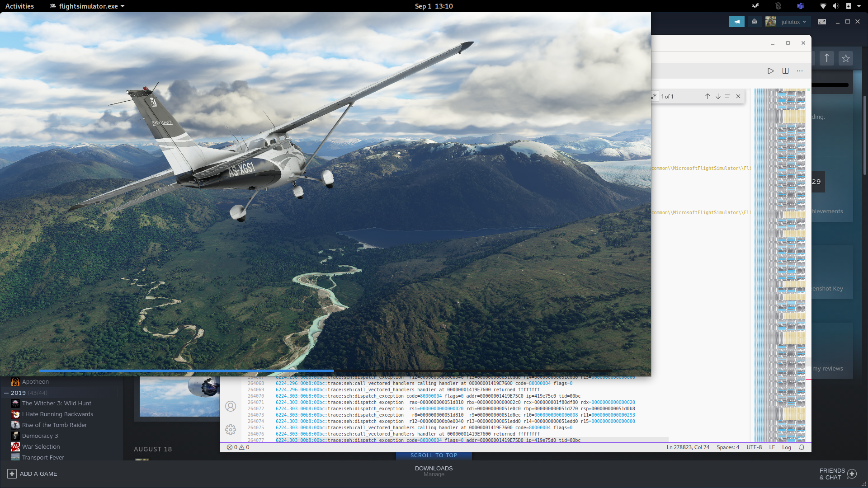
Task: Click the Steam upload arrow button
Action: click(x=827, y=58)
